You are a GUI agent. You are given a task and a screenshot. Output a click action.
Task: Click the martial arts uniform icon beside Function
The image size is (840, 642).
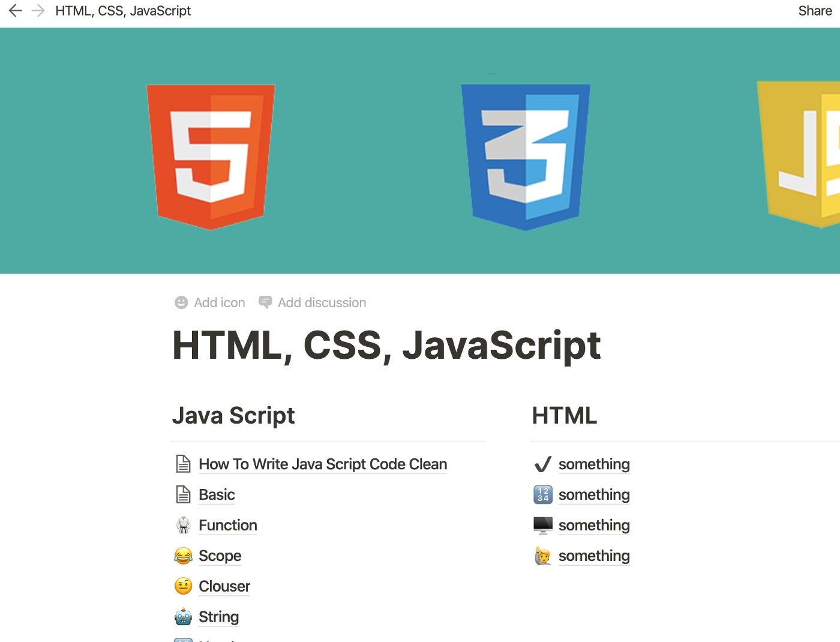pos(183,525)
